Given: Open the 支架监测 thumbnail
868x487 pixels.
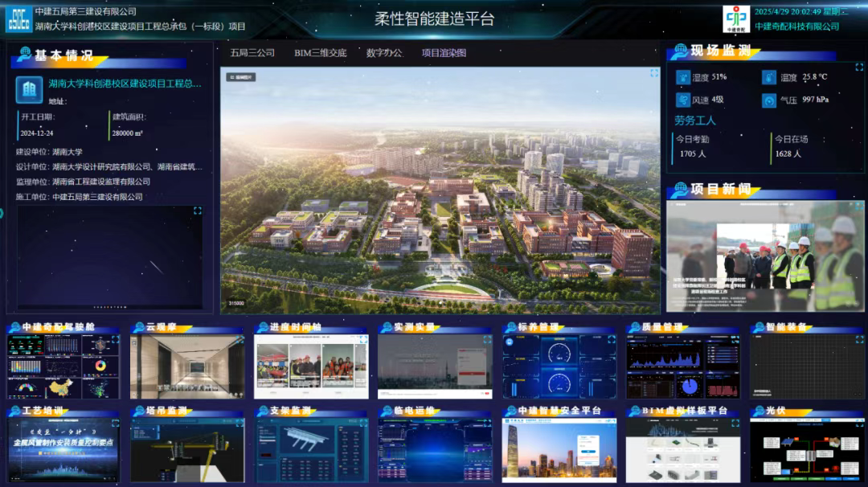Looking at the screenshot, I should (x=311, y=450).
